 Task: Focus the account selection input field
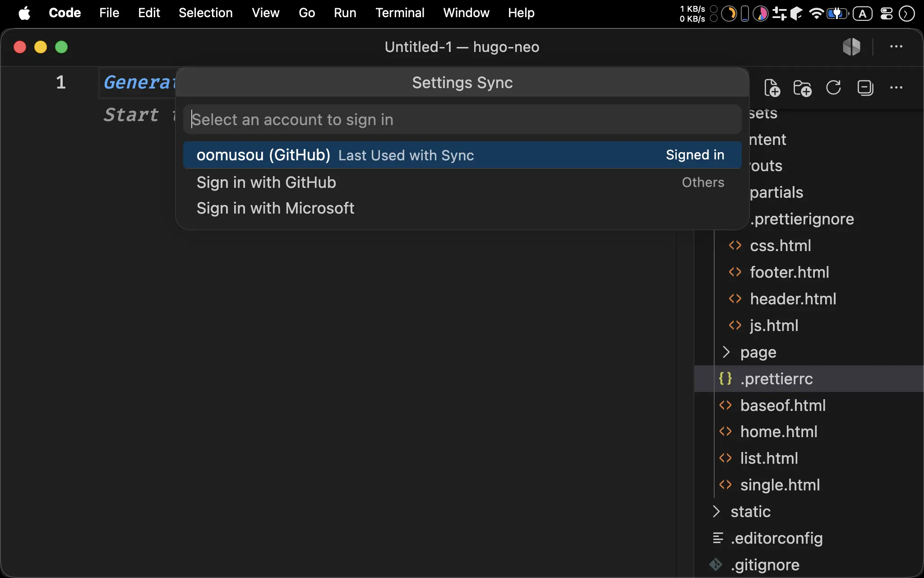[462, 120]
